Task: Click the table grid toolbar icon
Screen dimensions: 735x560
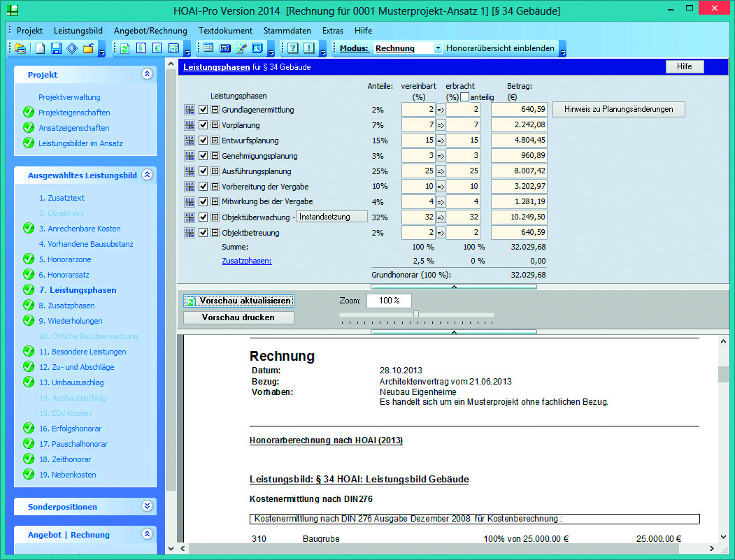Action: pyautogui.click(x=208, y=48)
